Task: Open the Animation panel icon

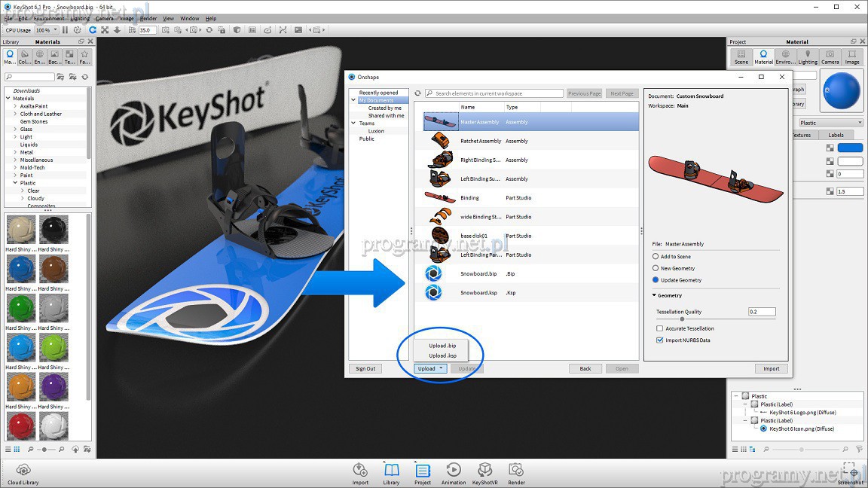Action: pyautogui.click(x=453, y=471)
